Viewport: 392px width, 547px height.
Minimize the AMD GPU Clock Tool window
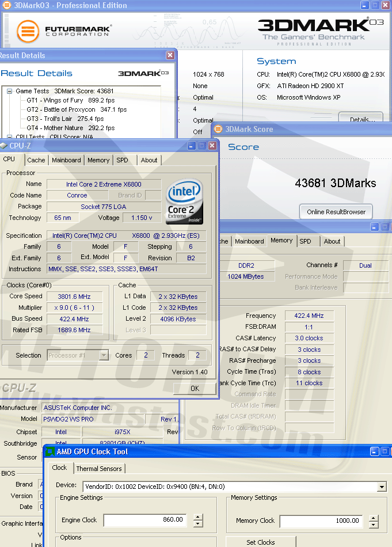coord(375,451)
